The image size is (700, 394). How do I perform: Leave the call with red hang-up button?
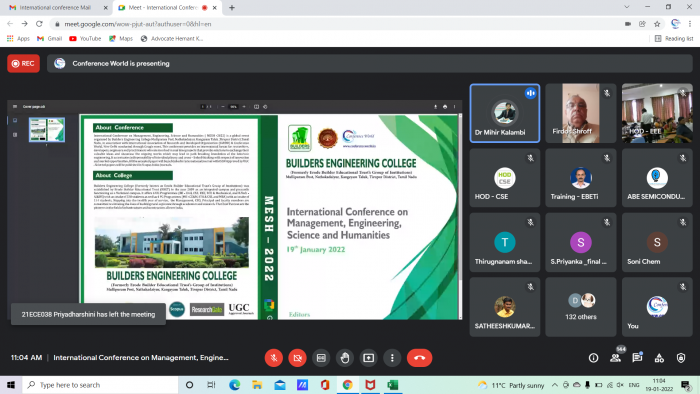pyautogui.click(x=419, y=358)
